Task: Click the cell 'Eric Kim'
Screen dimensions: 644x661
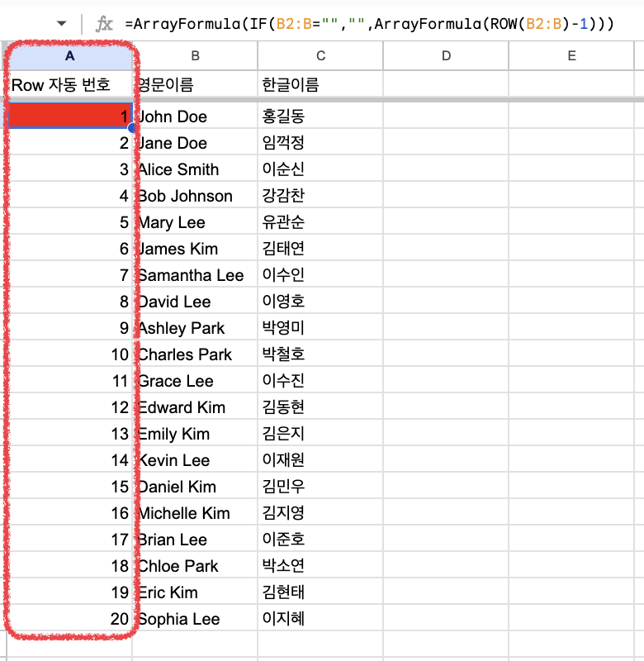Action: [195, 592]
